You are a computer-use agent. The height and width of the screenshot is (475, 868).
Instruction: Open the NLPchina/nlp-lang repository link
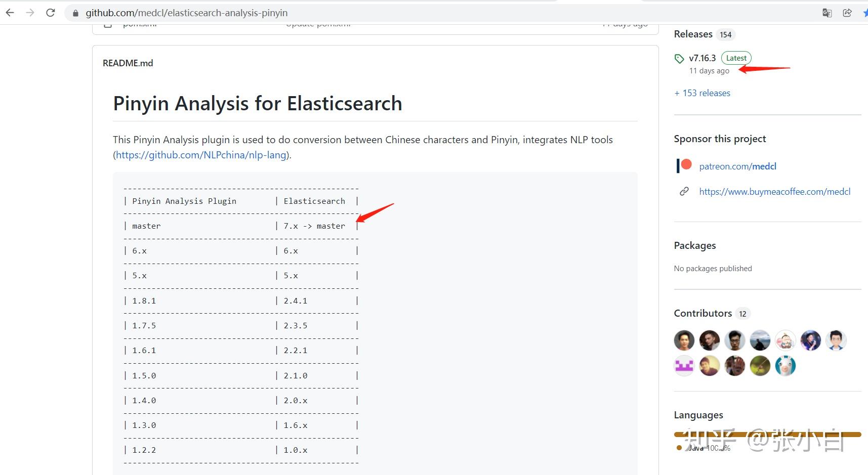[x=199, y=155]
